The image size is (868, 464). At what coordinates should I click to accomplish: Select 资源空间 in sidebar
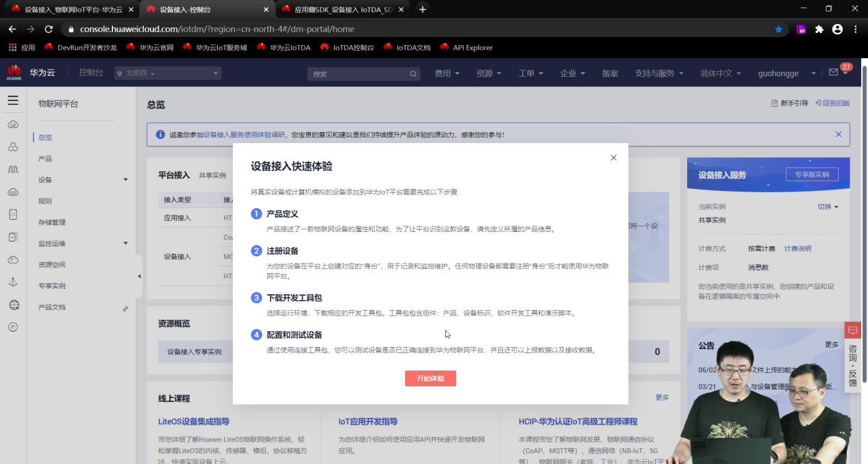pyautogui.click(x=52, y=264)
